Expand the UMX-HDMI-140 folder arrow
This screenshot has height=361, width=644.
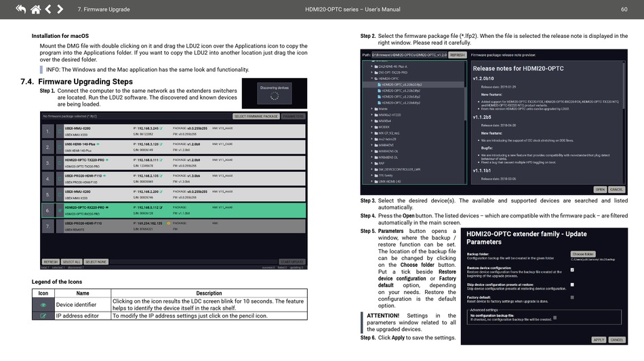371,182
